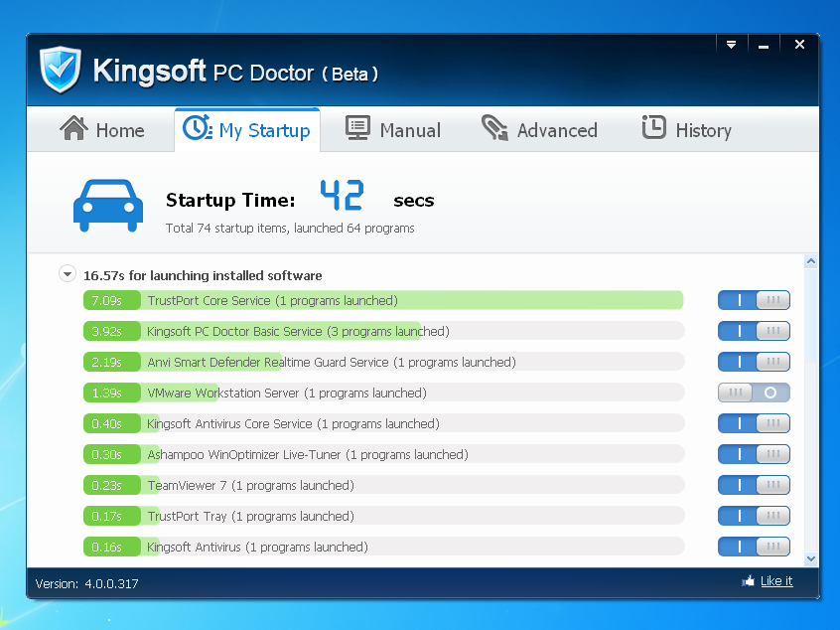Click the 0.40s time badge

tap(111, 423)
